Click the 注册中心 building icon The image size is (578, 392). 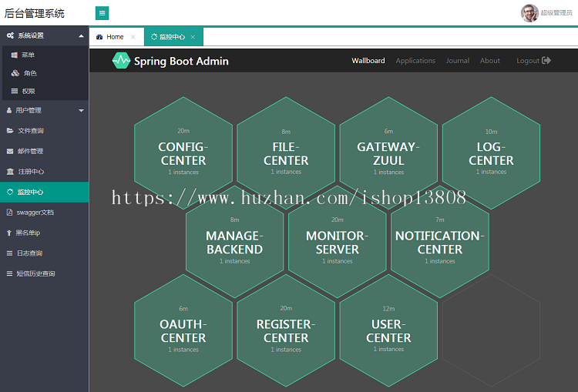point(10,171)
